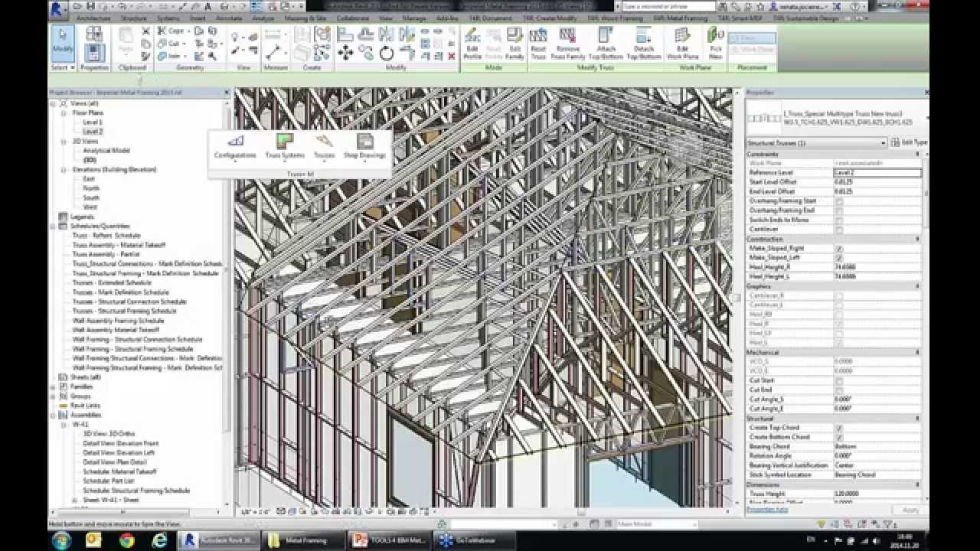Click the Reference Level value field

[877, 173]
